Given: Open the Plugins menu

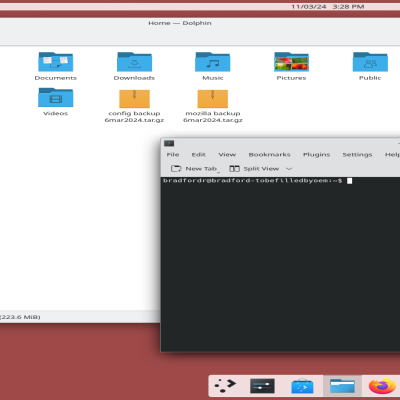Looking at the screenshot, I should click(316, 155).
